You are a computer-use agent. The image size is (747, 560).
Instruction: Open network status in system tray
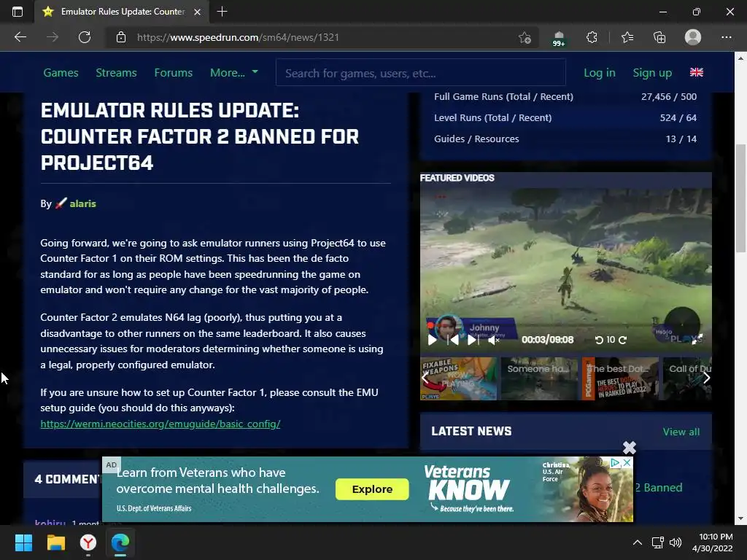(658, 542)
